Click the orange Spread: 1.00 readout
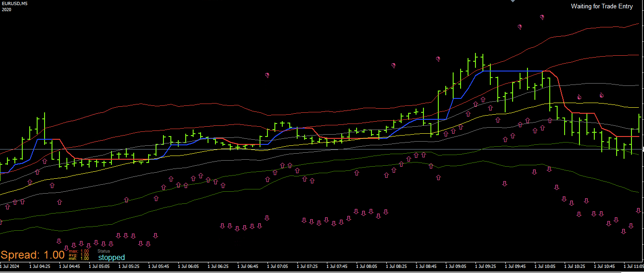Image resolution: width=644 pixels, height=273 pixels. [x=33, y=255]
